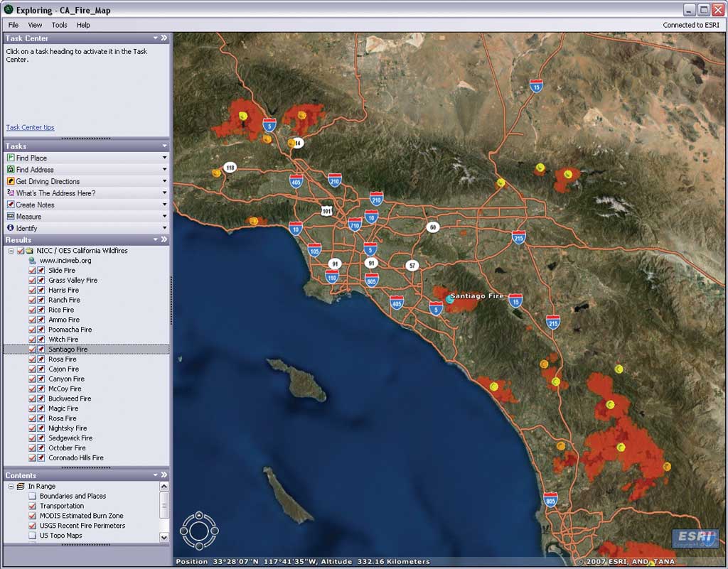Screen dimensions: 728x569
Task: Click the Grass Valley Fire note icon
Action: pos(41,280)
